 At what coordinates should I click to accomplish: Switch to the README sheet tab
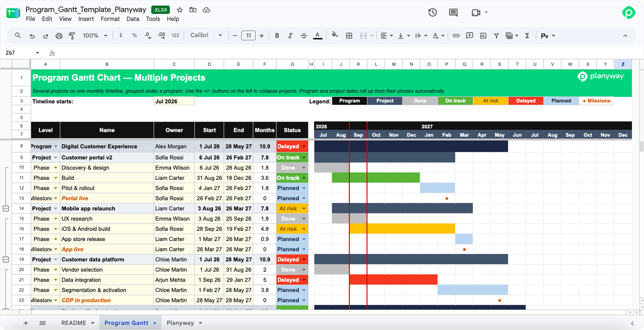[x=74, y=323]
